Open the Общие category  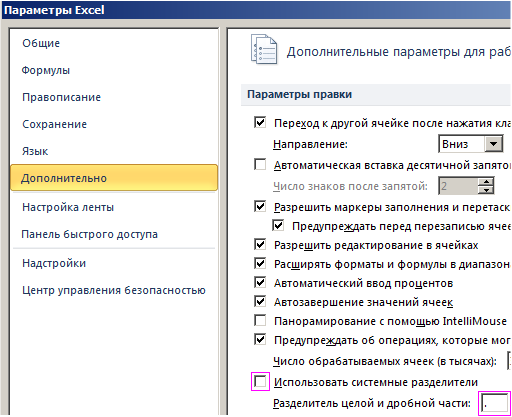pos(41,43)
